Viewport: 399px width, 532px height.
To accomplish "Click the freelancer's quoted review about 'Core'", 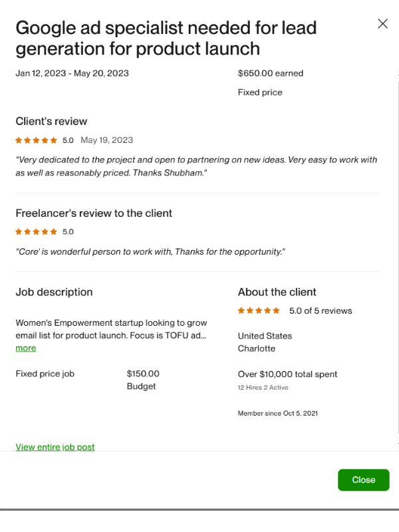I will coord(150,251).
